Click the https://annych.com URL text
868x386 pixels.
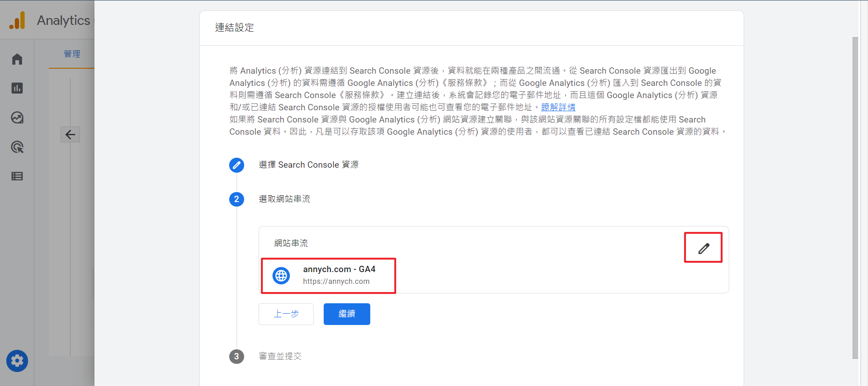click(x=336, y=281)
